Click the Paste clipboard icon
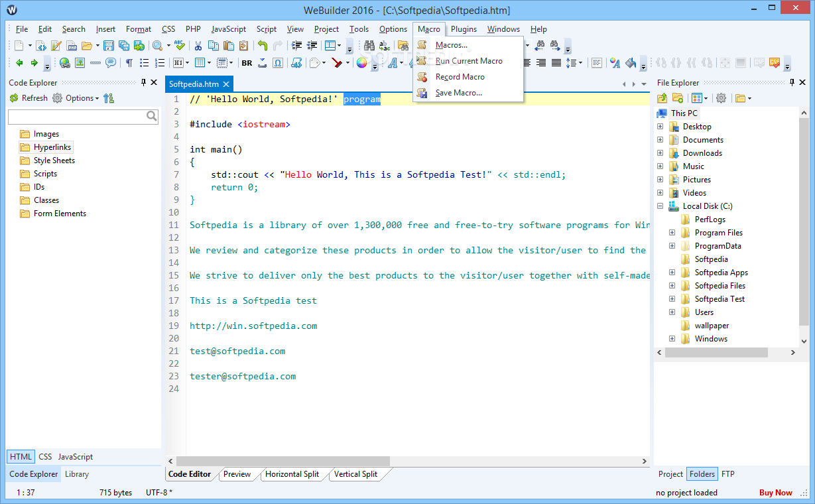 click(x=228, y=46)
